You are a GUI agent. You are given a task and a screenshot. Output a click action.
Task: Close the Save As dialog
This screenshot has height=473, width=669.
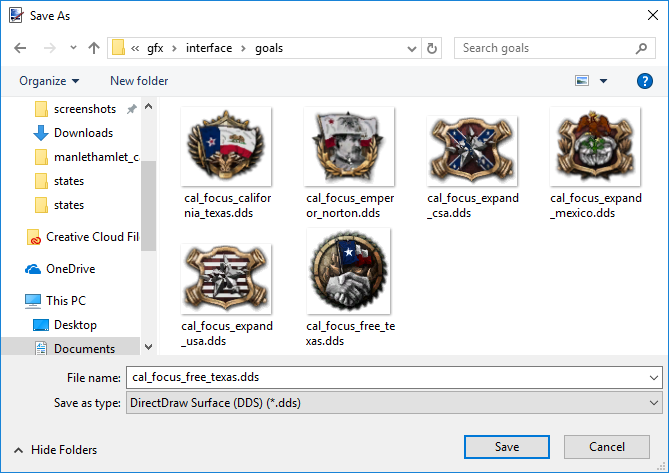coord(652,15)
